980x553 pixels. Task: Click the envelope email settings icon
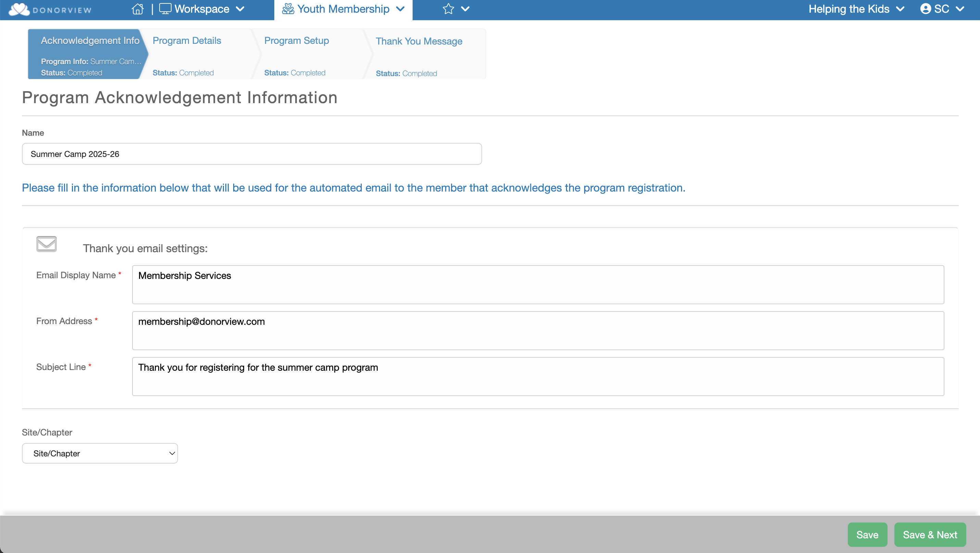pos(47,244)
